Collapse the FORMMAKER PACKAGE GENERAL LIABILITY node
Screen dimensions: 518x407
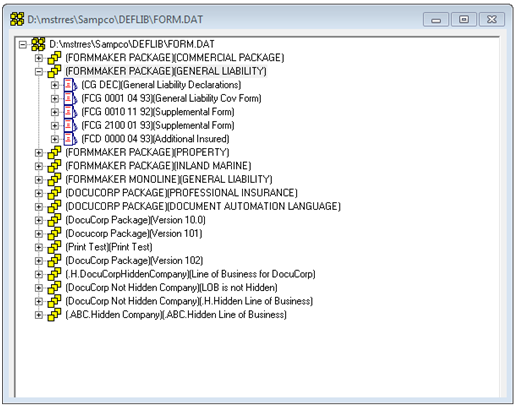39,72
